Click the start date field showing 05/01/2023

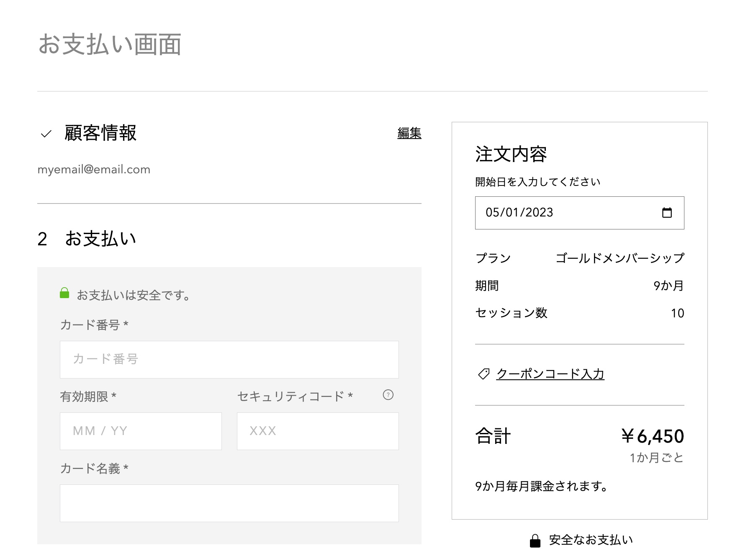579,213
